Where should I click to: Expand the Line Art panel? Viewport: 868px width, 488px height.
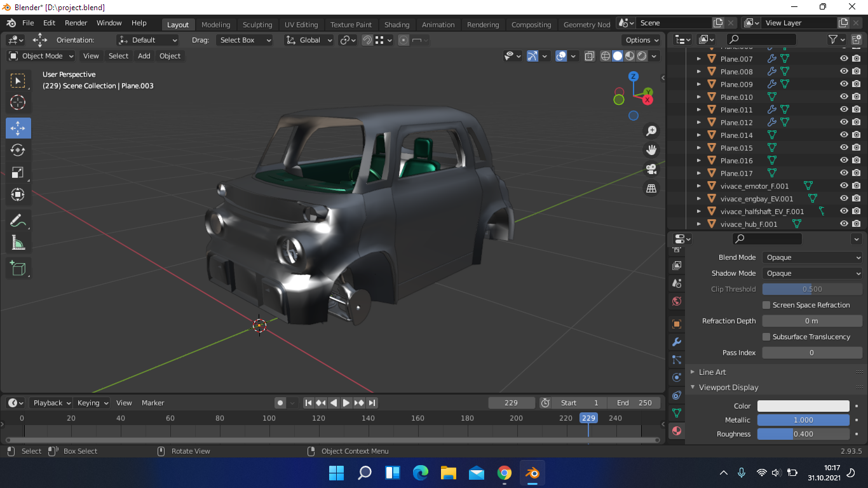coord(712,372)
